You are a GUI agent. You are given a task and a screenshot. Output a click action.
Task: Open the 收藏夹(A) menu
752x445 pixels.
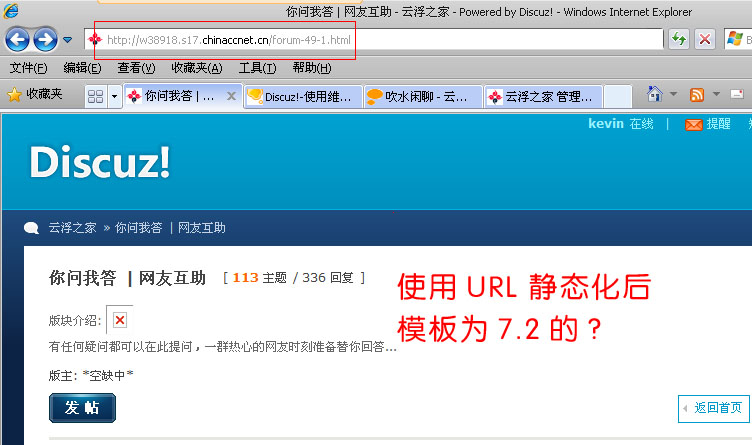pos(197,68)
